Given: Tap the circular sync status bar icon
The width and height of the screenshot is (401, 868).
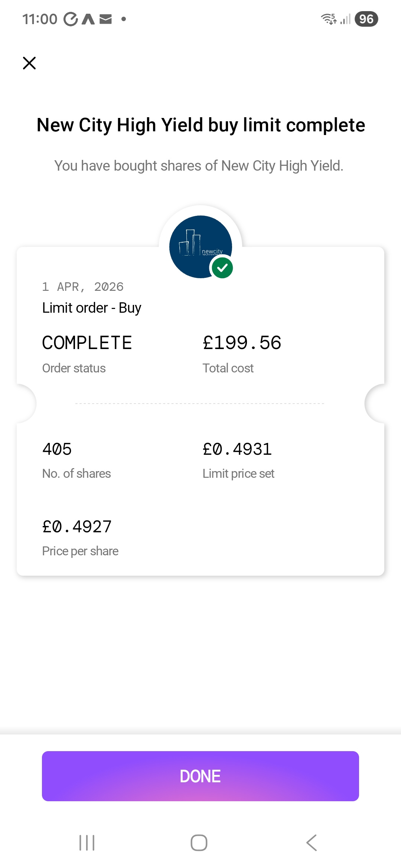Looking at the screenshot, I should pyautogui.click(x=71, y=19).
